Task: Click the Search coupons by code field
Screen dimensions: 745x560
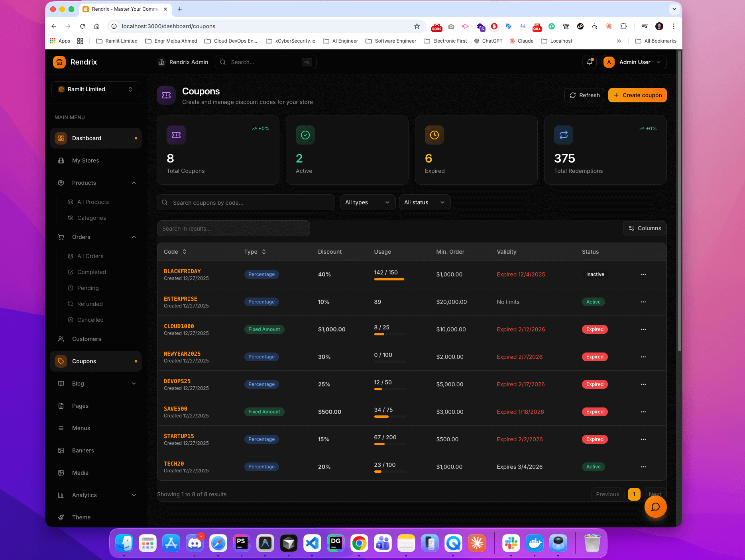Action: coord(246,202)
